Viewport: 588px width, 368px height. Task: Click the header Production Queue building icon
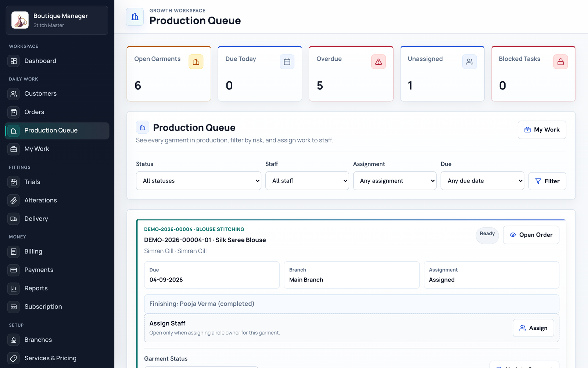tap(135, 17)
